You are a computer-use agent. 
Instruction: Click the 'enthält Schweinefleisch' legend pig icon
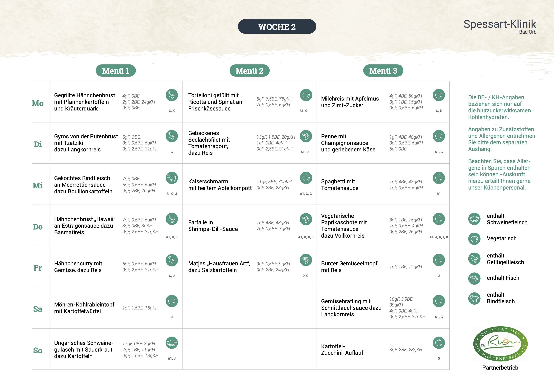click(474, 219)
